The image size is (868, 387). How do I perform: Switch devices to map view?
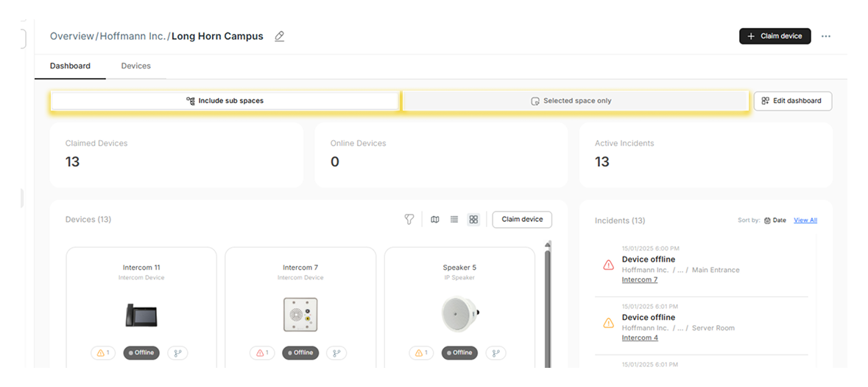[435, 220]
